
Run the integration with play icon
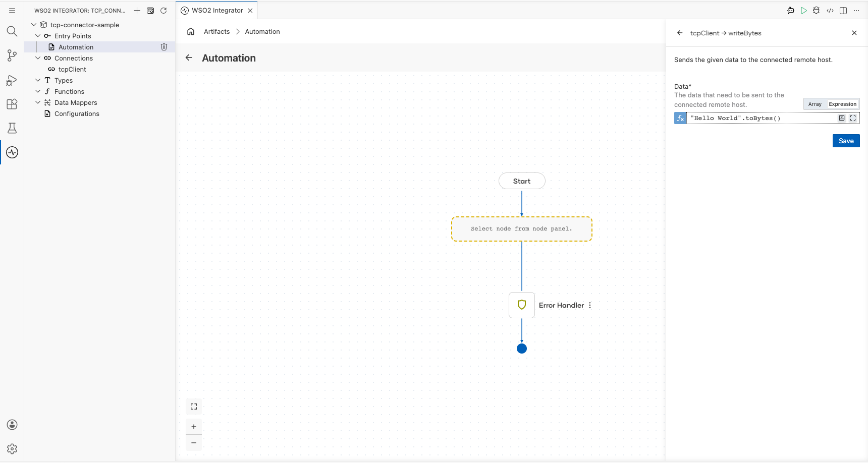coord(804,10)
